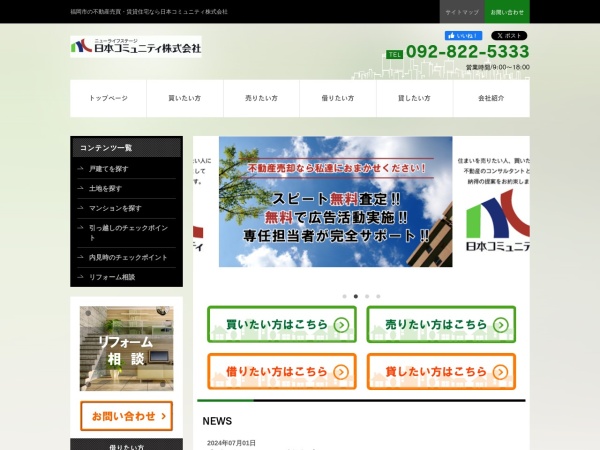600x450 pixels.
Task: Click arrow icon on 貸したい方はこちら
Action: [501, 372]
